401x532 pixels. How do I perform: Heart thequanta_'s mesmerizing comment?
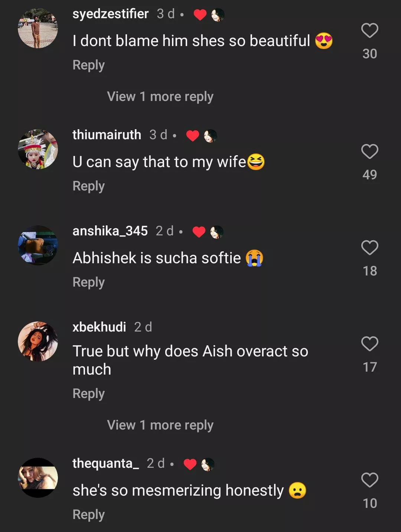click(x=369, y=480)
